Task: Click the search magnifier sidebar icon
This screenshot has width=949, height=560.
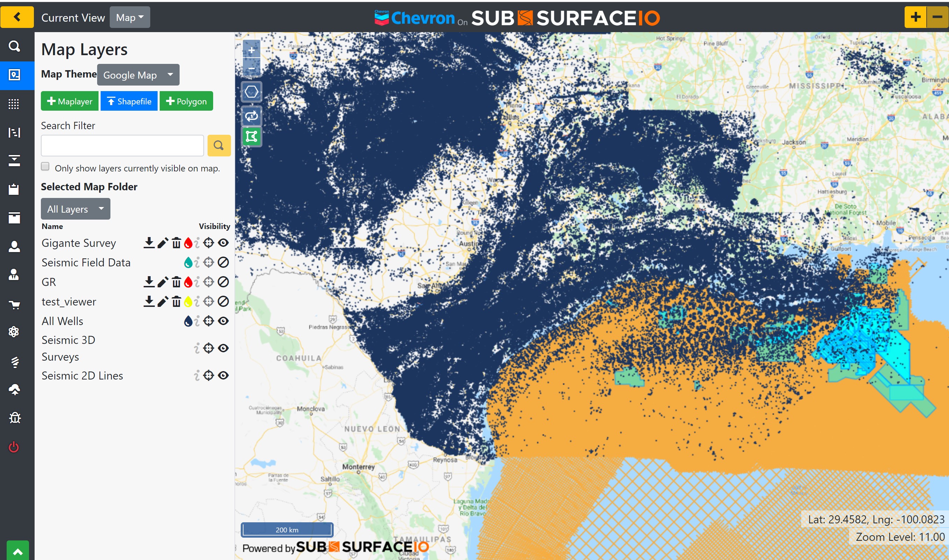Action: pyautogui.click(x=14, y=46)
